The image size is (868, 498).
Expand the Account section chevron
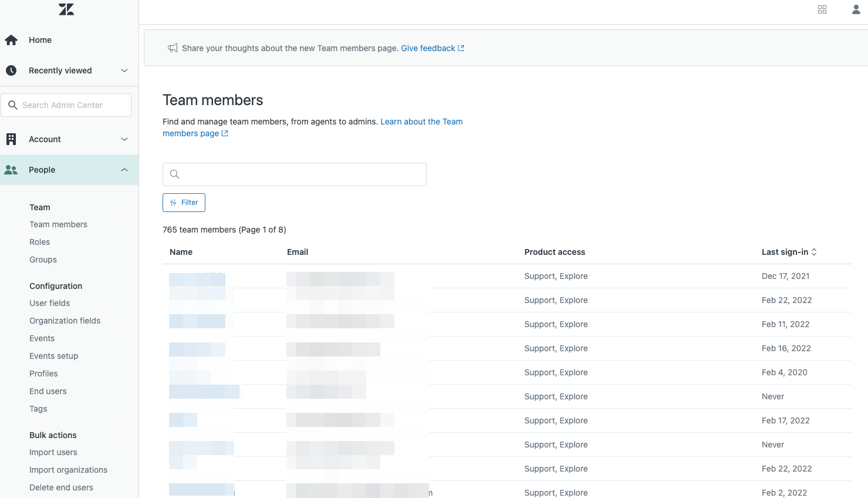tap(124, 139)
